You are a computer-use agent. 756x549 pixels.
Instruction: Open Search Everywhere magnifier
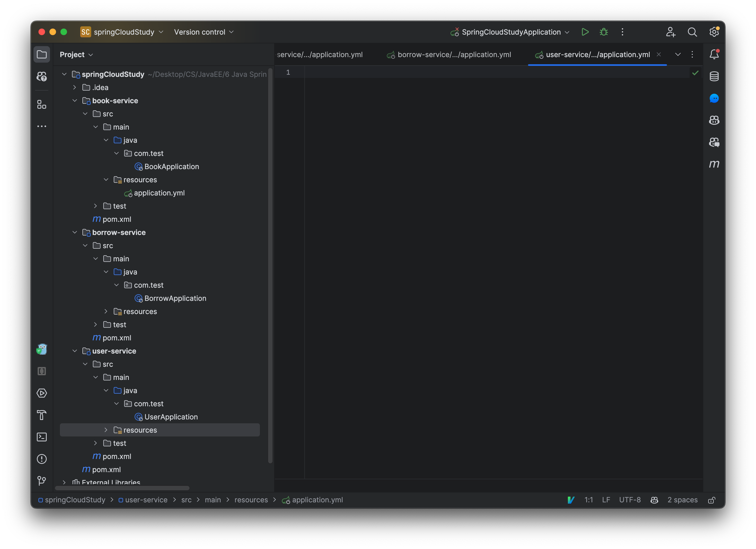tap(692, 32)
